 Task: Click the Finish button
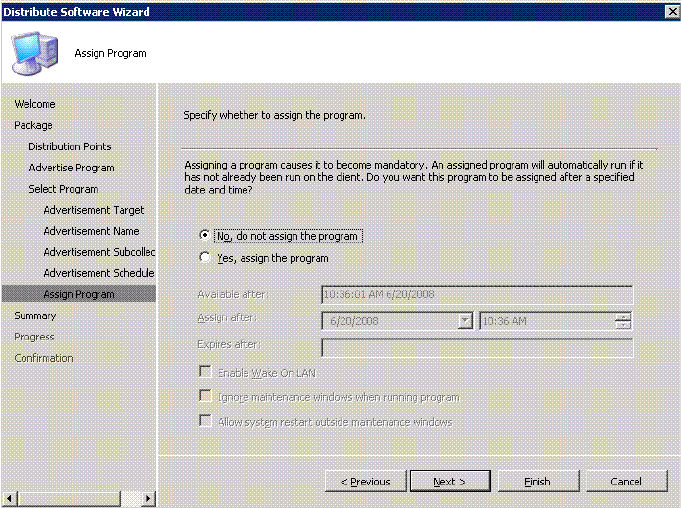pyautogui.click(x=538, y=481)
